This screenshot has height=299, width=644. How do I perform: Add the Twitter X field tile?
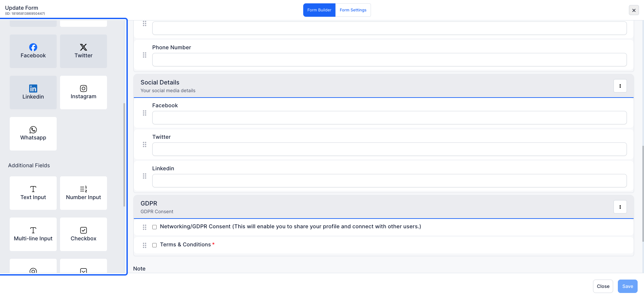(84, 51)
